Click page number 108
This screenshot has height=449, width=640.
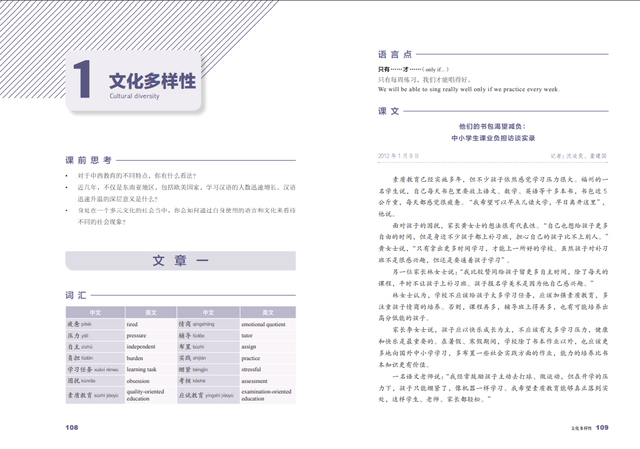(x=71, y=427)
